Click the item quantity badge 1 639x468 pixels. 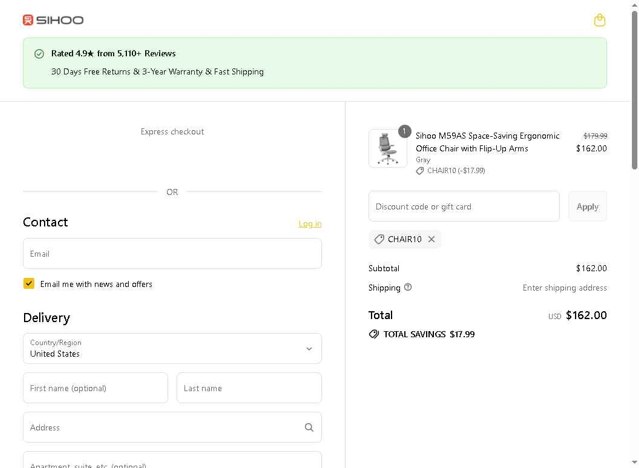tap(404, 131)
